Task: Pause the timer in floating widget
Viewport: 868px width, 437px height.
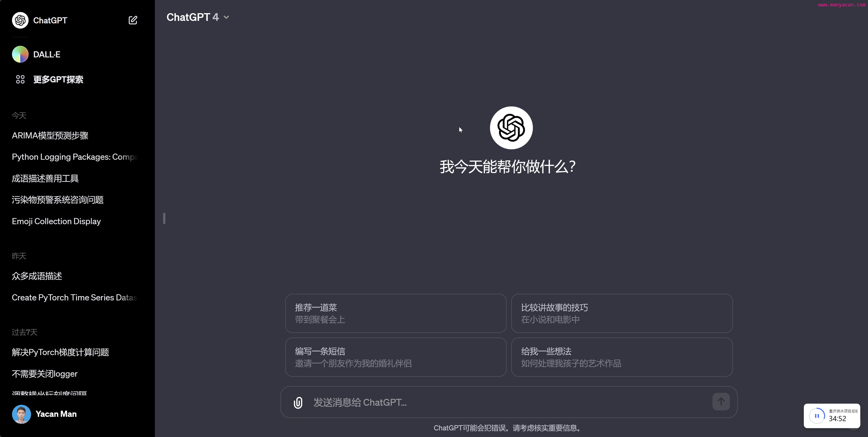Action: tap(817, 416)
